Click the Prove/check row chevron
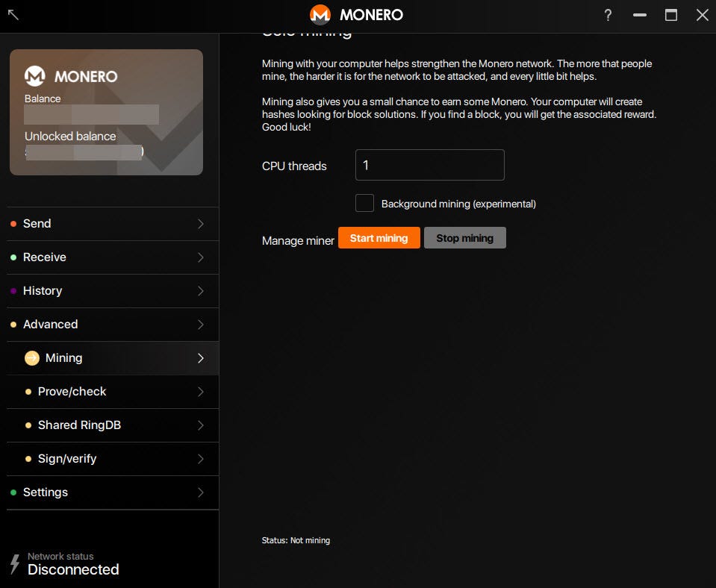Viewport: 716px width, 588px height. coord(200,392)
